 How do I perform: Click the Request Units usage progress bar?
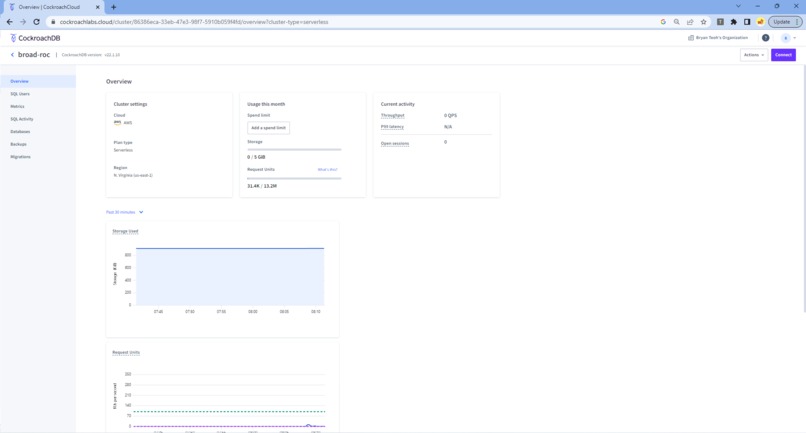(x=294, y=178)
